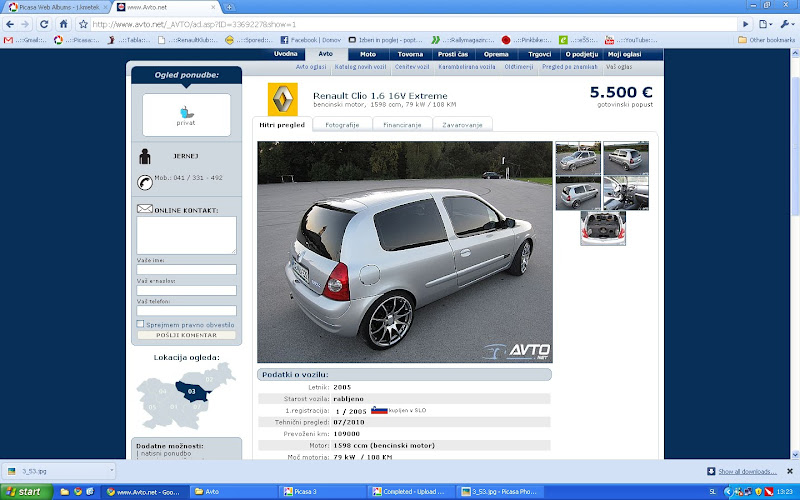This screenshot has width=800, height=500.
Task: Open the Picasa 3 taskbar item
Action: (322, 492)
